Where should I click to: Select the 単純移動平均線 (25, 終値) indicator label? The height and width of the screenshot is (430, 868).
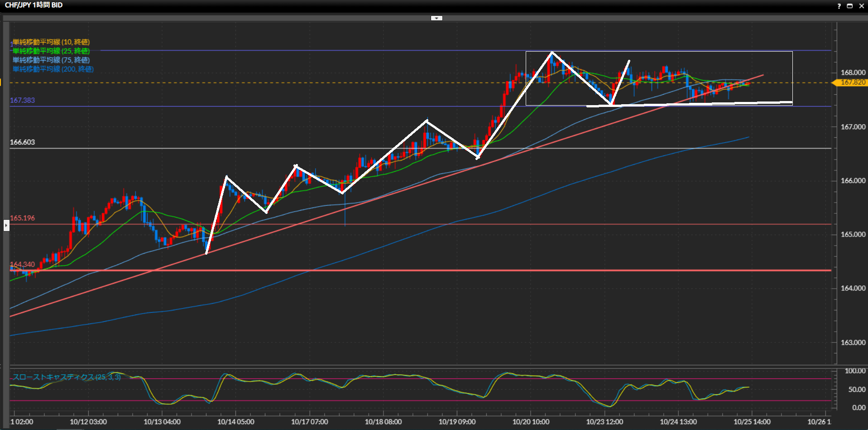tap(51, 51)
